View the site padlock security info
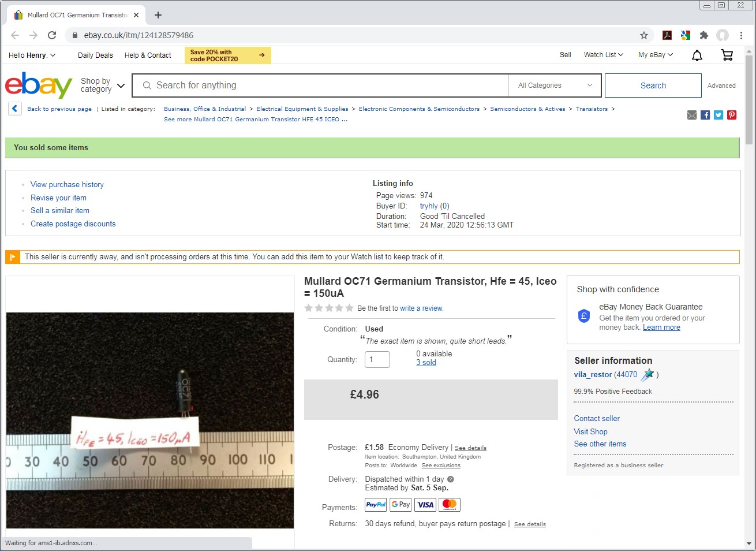The height and width of the screenshot is (551, 756). click(75, 35)
